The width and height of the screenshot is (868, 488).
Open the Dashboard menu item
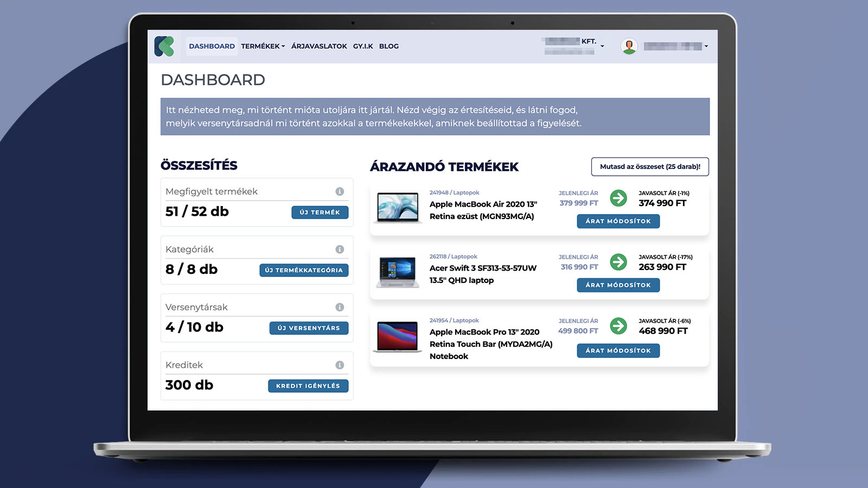point(212,46)
